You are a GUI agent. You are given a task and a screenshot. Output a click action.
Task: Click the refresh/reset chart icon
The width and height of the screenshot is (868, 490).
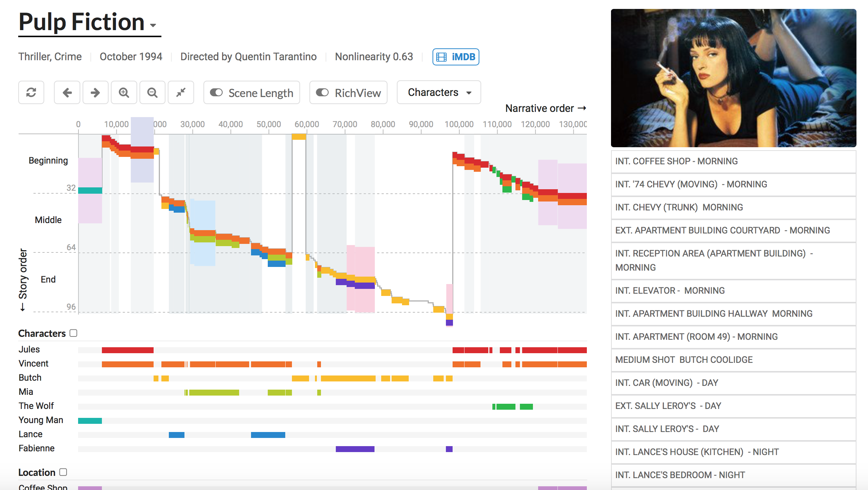(31, 93)
